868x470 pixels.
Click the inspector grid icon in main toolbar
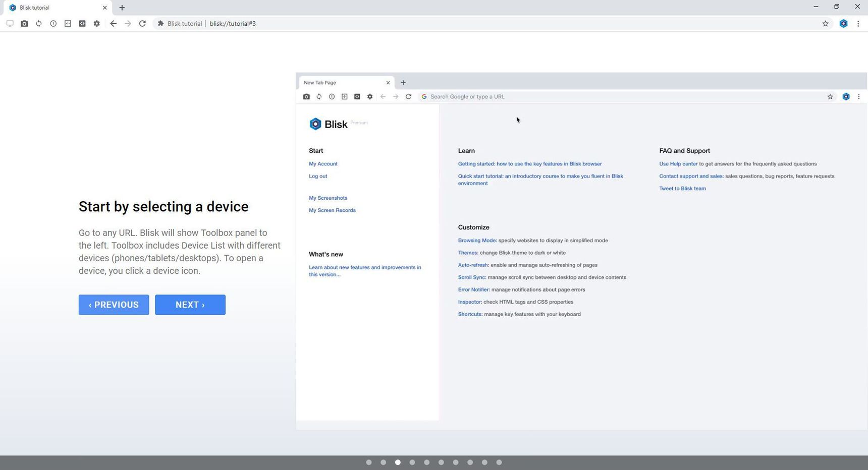click(68, 24)
